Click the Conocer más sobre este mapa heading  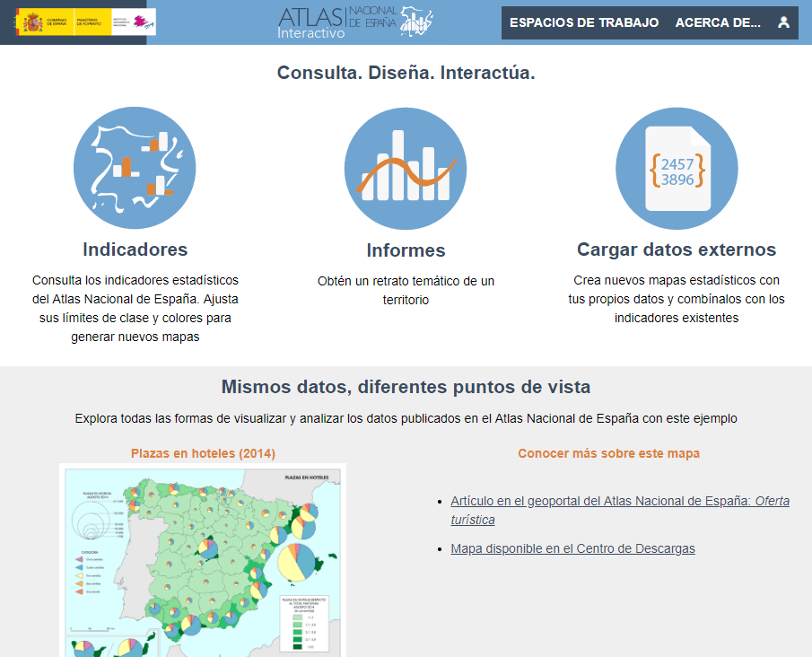click(x=608, y=453)
